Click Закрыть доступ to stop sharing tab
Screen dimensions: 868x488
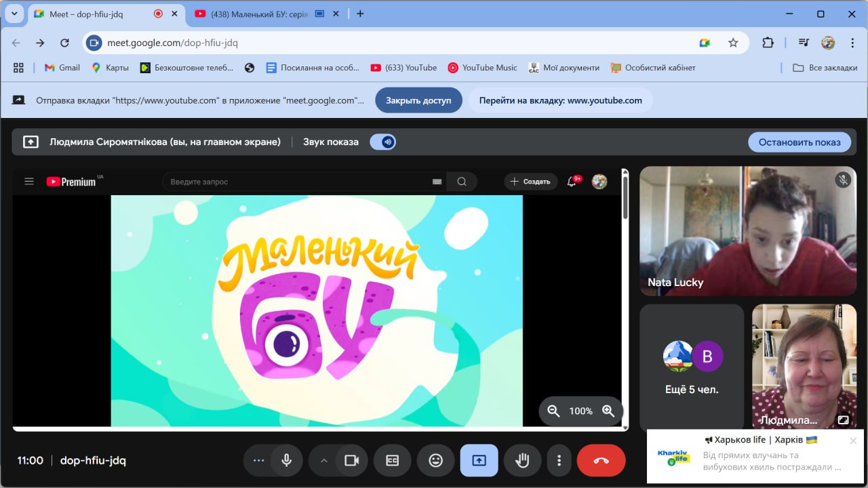pyautogui.click(x=418, y=100)
